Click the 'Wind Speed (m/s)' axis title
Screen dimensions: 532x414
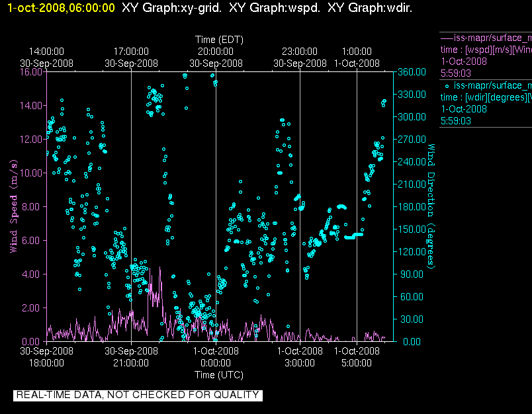pyautogui.click(x=14, y=206)
